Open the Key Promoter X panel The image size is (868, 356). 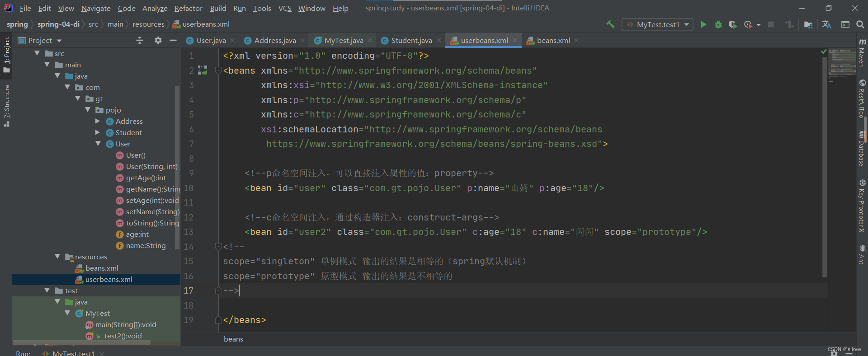click(x=862, y=206)
